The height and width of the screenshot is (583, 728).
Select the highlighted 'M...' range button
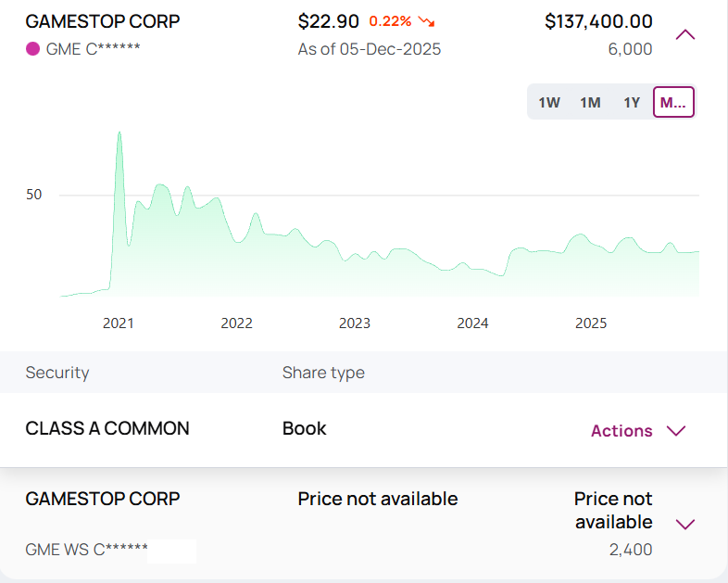(x=673, y=102)
